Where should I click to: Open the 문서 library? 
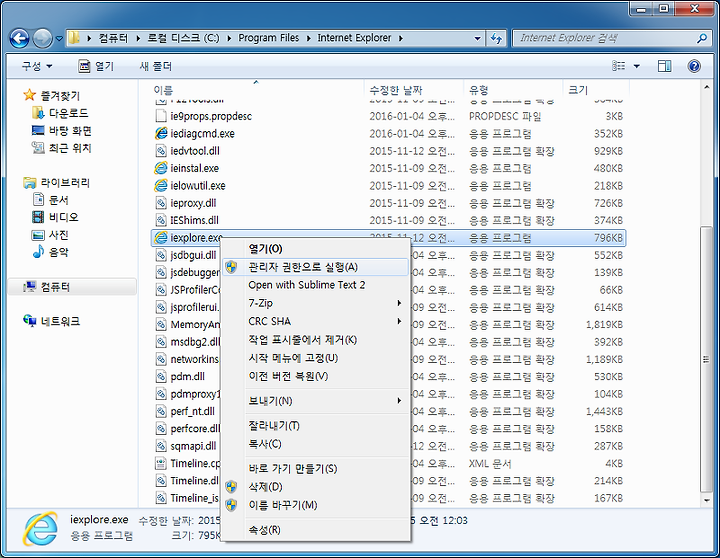click(51, 200)
